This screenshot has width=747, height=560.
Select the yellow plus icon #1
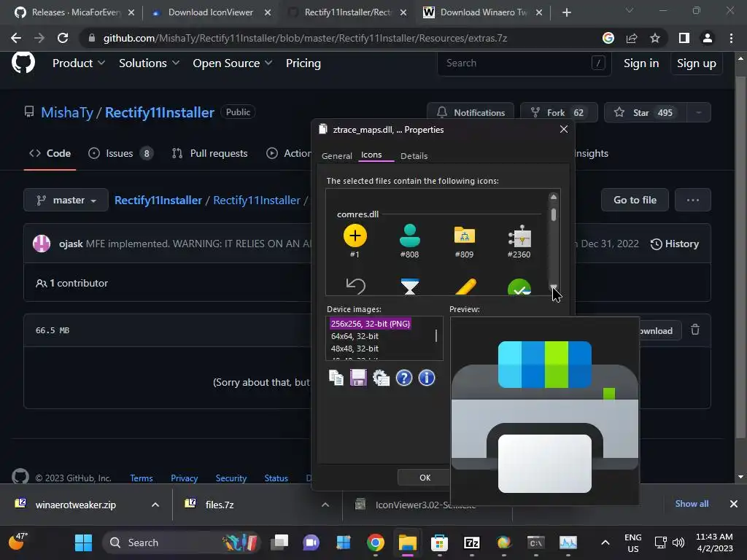pyautogui.click(x=355, y=236)
